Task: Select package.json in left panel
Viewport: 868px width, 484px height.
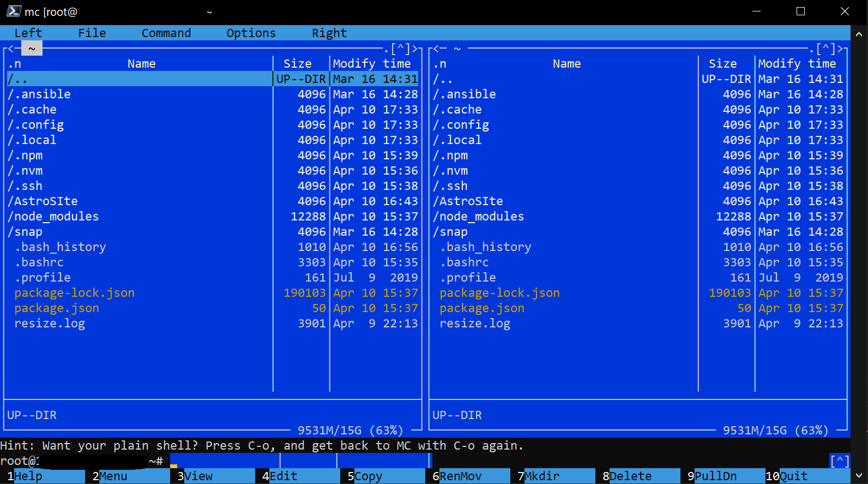Action: [x=213, y=308]
